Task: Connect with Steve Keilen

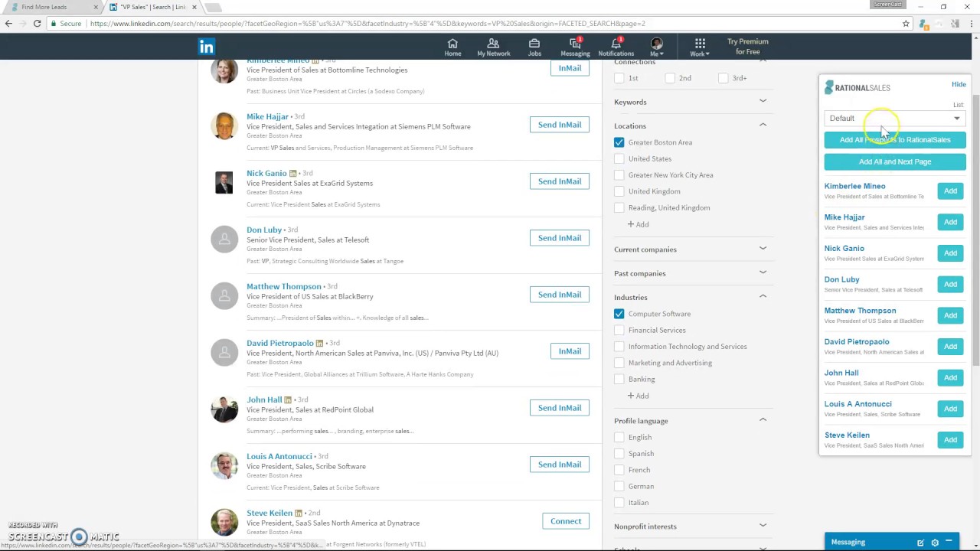Action: (x=566, y=521)
